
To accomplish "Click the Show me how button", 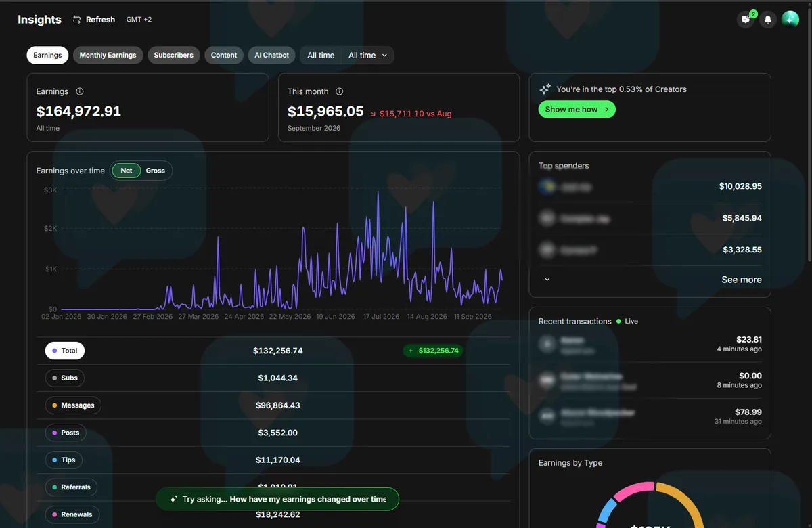I will (577, 109).
